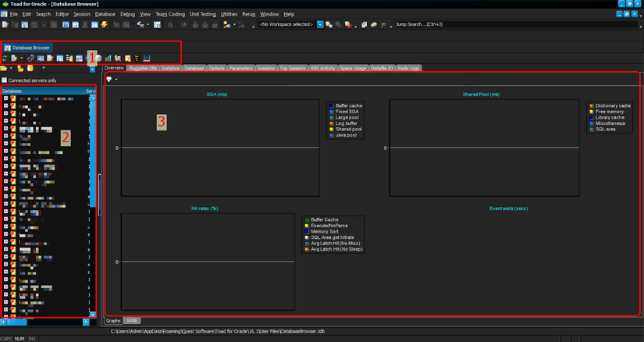Click the green refresh icon in Database Browser toolbar
This screenshot has width=644, height=342.
[x=5, y=58]
